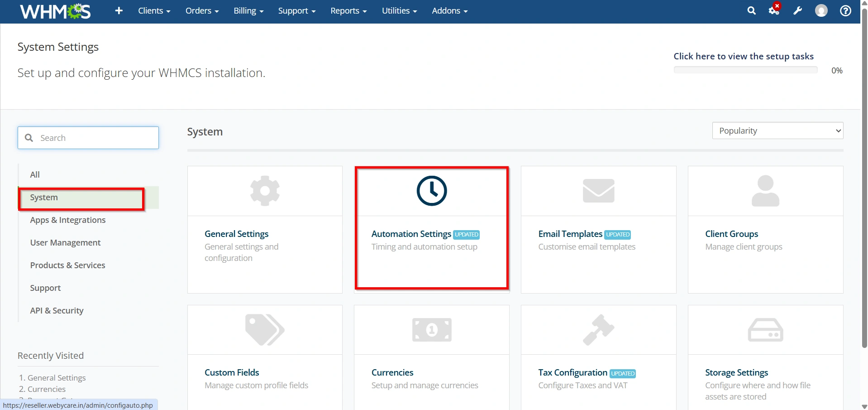868x410 pixels.
Task: Select the System category in sidebar
Action: [89, 198]
